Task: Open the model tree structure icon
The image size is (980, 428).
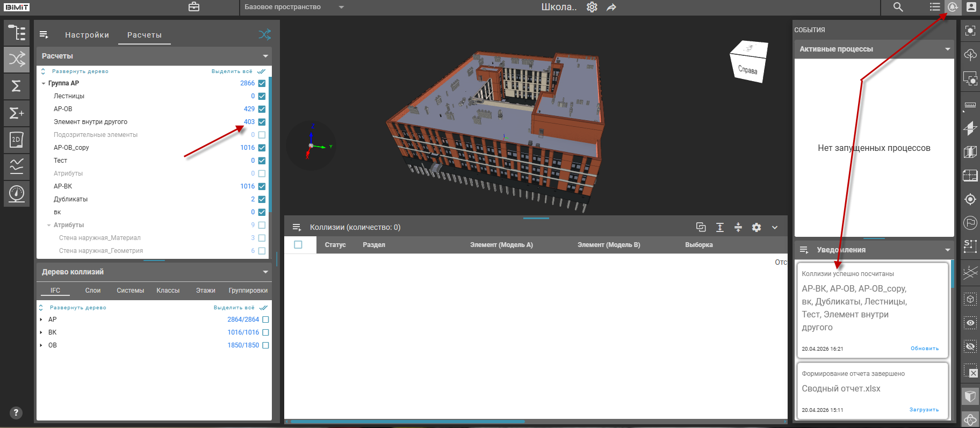Action: tap(17, 33)
